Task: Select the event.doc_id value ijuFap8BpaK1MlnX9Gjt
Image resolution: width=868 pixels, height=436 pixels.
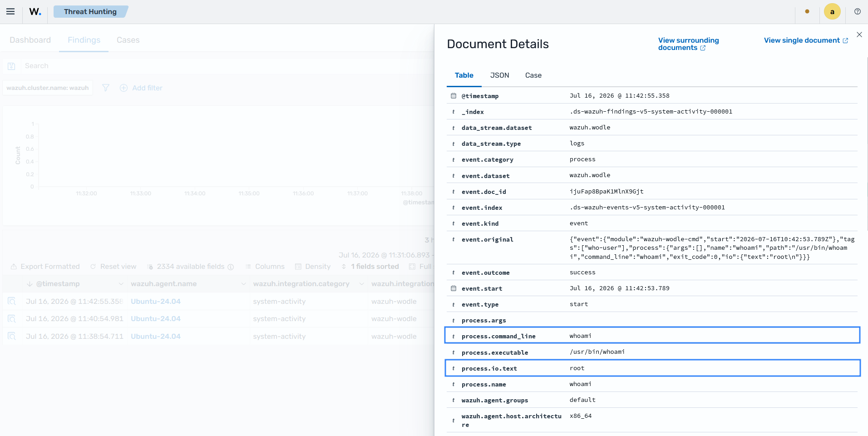Action: point(607,192)
